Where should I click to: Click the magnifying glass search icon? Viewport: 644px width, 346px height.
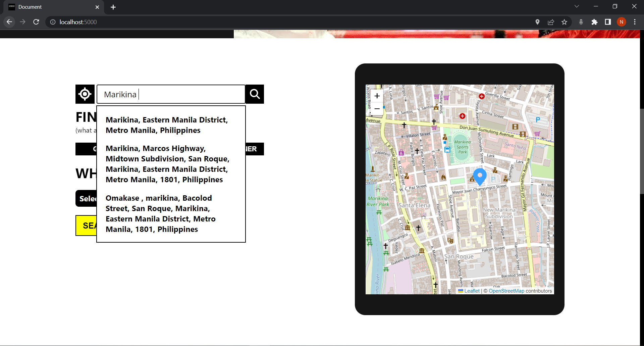pos(255,94)
